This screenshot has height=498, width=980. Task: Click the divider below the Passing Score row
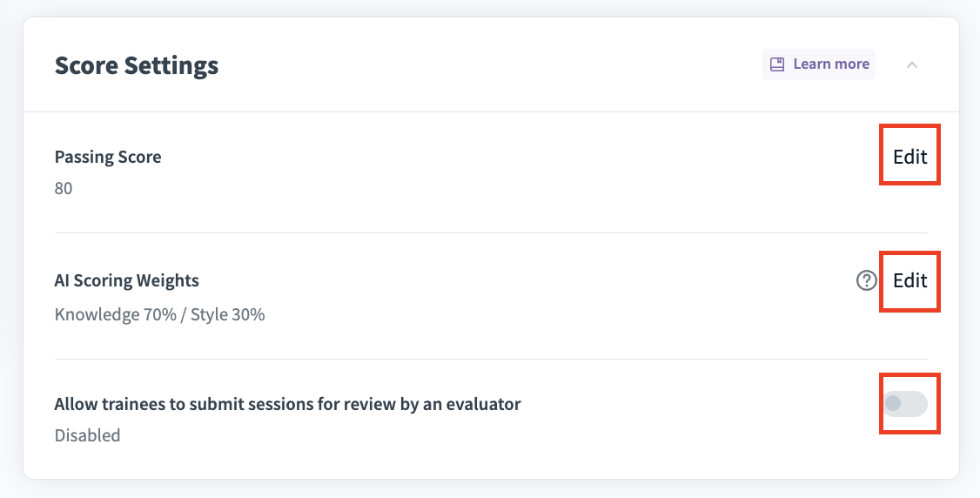(491, 232)
